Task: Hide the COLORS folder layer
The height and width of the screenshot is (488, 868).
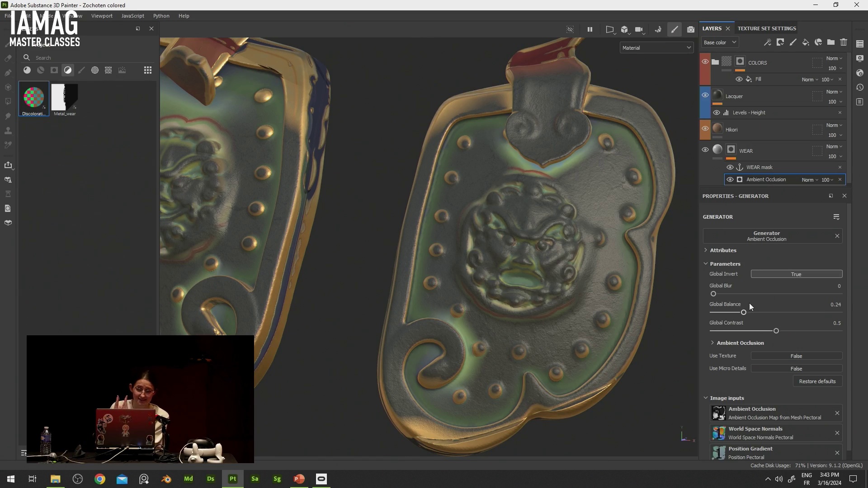Action: point(705,61)
